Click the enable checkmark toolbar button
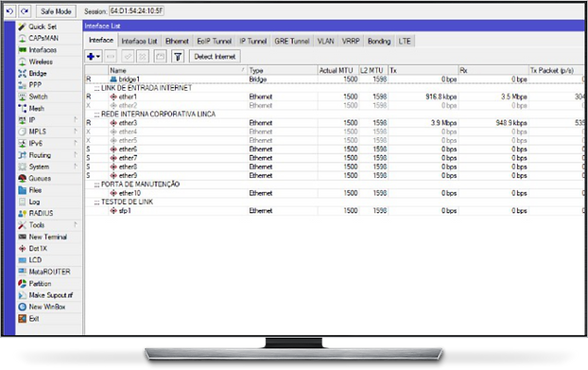Viewport: 588px width, 370px height. (128, 57)
